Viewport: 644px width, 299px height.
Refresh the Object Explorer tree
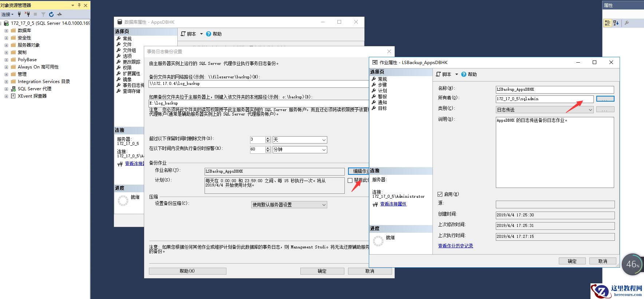pyautogui.click(x=51, y=14)
